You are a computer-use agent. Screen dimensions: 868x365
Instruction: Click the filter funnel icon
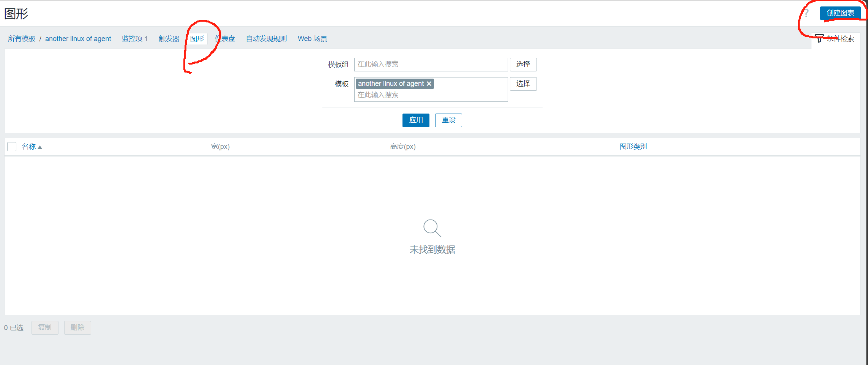(x=819, y=38)
